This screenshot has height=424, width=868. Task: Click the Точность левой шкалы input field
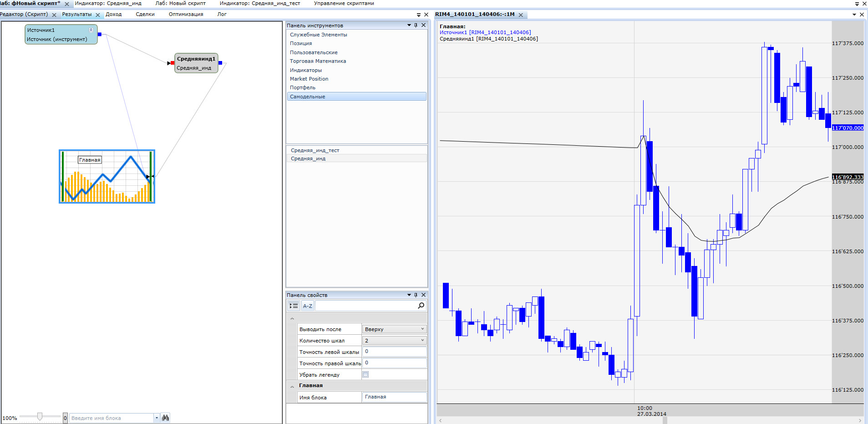pos(394,352)
